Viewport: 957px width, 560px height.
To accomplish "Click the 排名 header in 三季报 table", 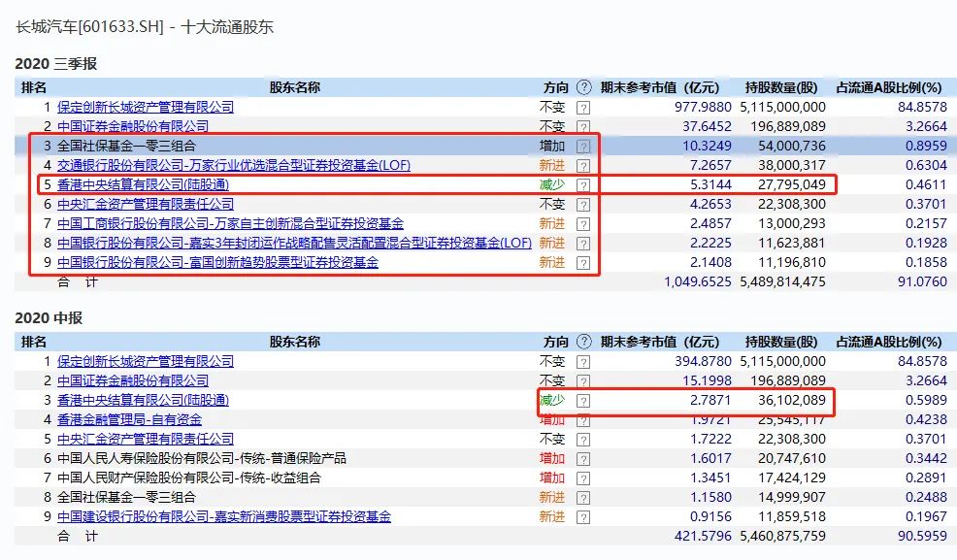I will (34, 87).
